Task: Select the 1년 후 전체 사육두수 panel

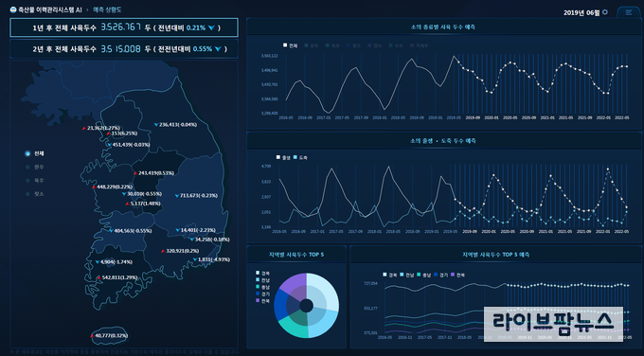Action: [x=124, y=27]
